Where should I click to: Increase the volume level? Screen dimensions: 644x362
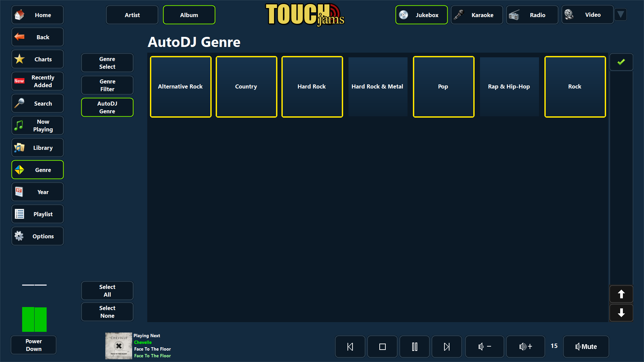(x=525, y=346)
